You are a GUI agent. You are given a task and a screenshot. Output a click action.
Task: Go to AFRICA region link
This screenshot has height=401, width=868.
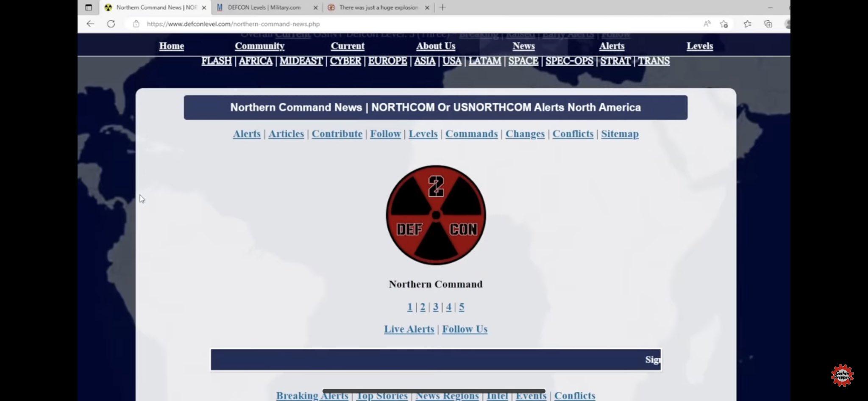256,61
